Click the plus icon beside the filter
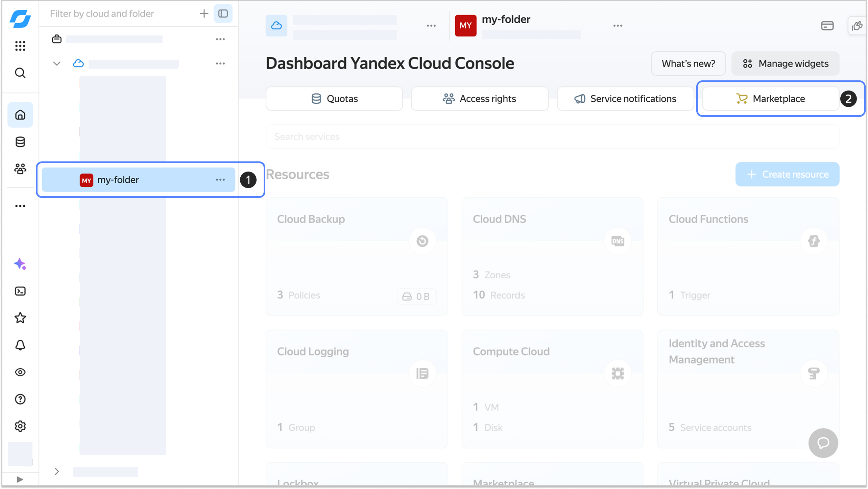 (x=204, y=14)
